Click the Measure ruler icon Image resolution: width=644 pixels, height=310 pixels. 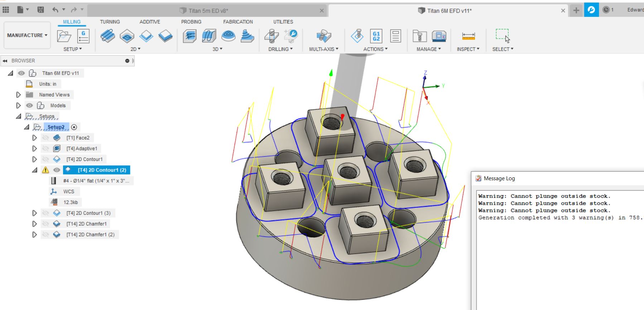pos(468,36)
